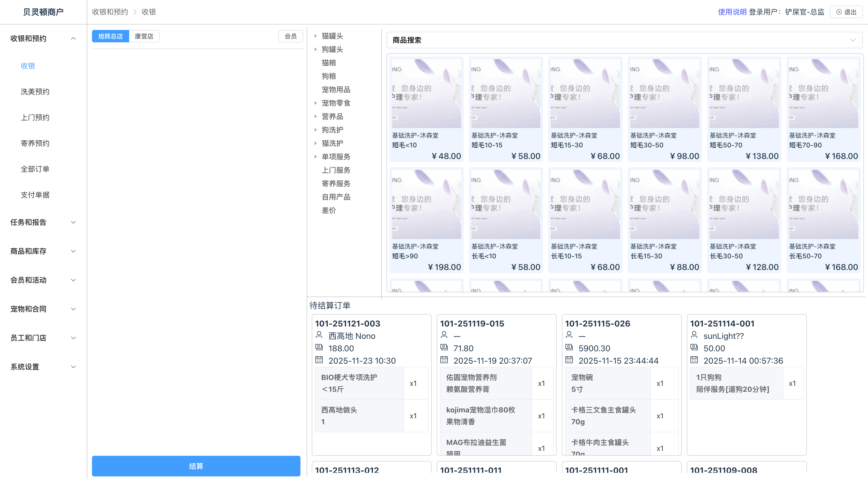Image resolution: width=868 pixels, height=479 pixels.
Task: Click the calendar icon on order 101-251115-026
Action: pyautogui.click(x=569, y=360)
